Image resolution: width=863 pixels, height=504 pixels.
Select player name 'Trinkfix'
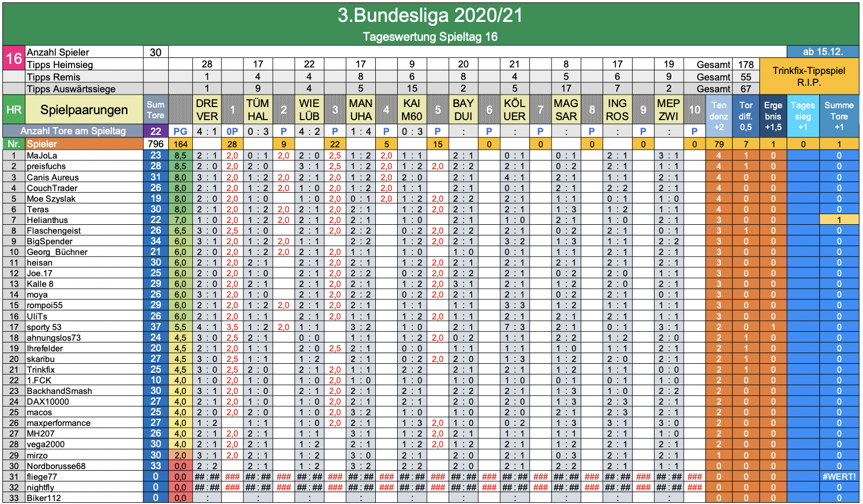(x=41, y=369)
